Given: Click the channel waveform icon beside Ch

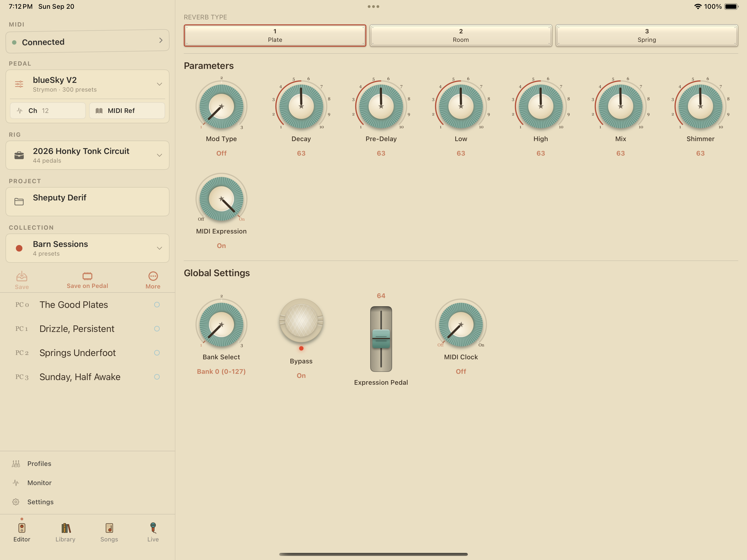Looking at the screenshot, I should [x=20, y=111].
